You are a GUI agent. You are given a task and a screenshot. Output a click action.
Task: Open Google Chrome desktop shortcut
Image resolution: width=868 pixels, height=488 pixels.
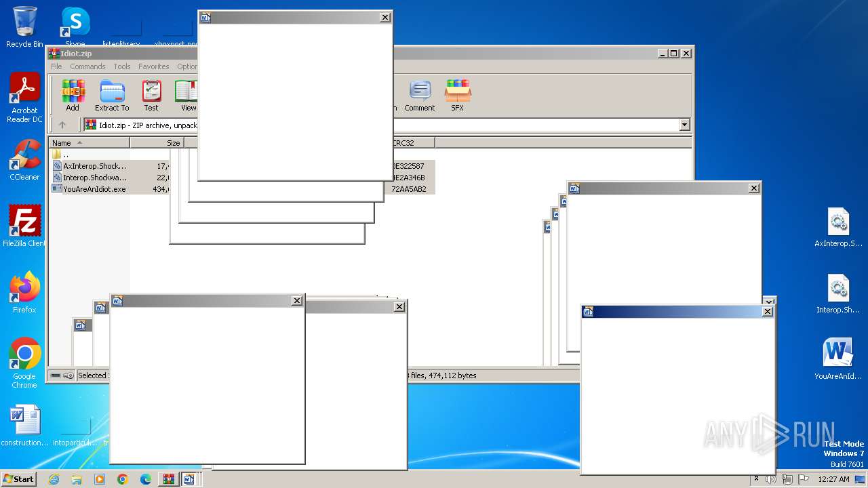pos(24,363)
